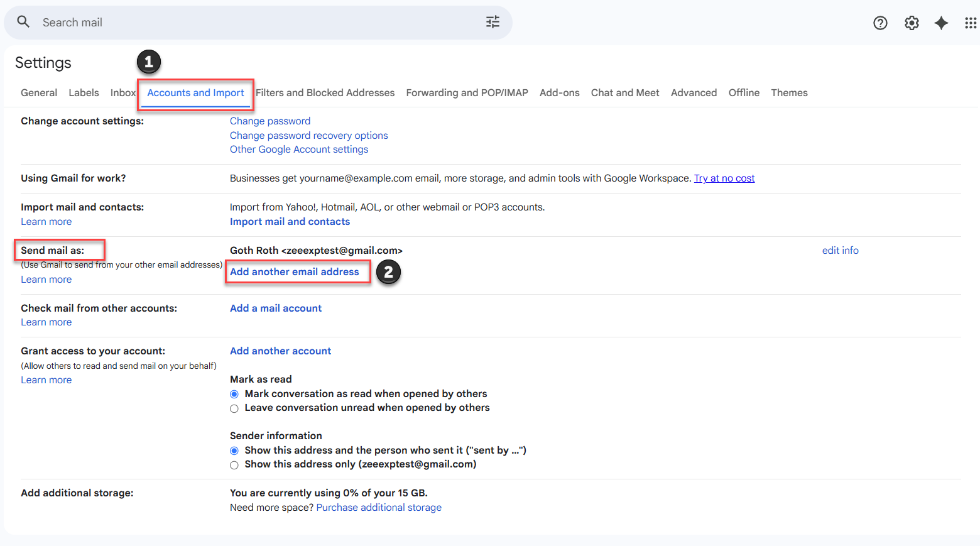This screenshot has width=980, height=546.
Task: Click the Change password link
Action: [x=270, y=121]
